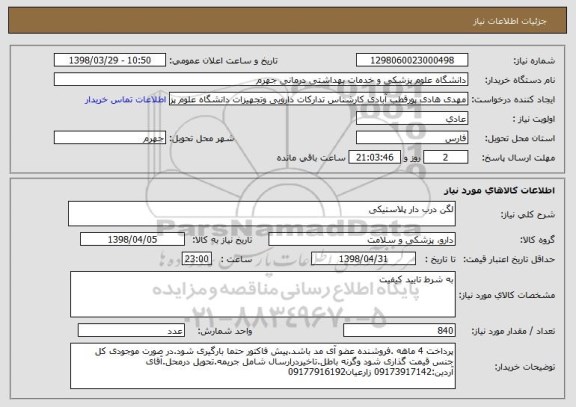Screen dimensions: 576x407
Task: Click the استان محل تحویل field showing فارس
Action: pyautogui.click(x=412, y=138)
